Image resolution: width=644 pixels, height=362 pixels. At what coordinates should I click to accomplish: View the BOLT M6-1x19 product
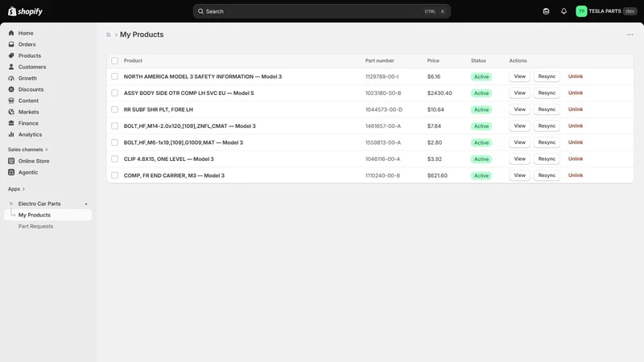[x=519, y=142]
